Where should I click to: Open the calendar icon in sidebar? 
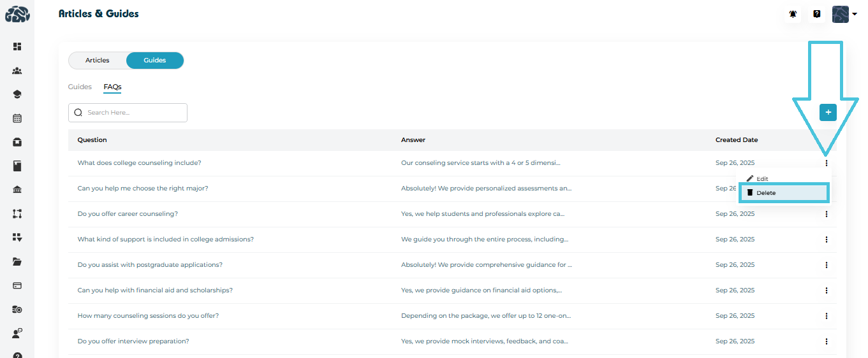coord(17,118)
